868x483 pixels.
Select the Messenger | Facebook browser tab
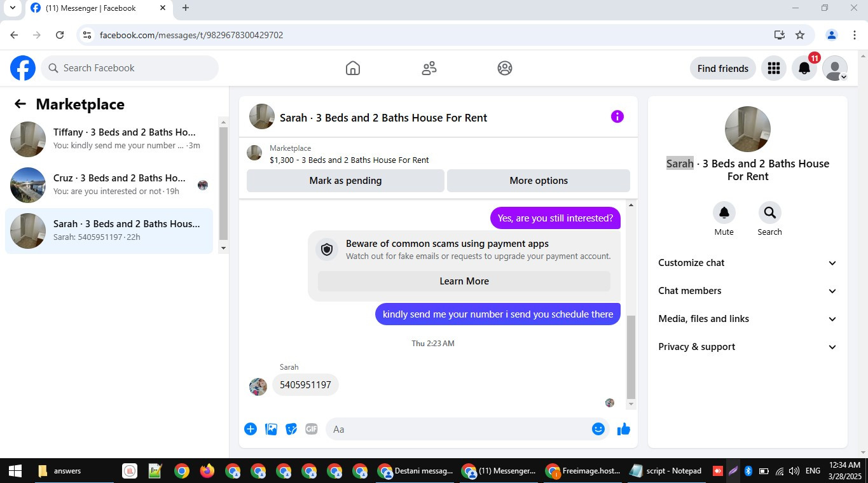99,8
